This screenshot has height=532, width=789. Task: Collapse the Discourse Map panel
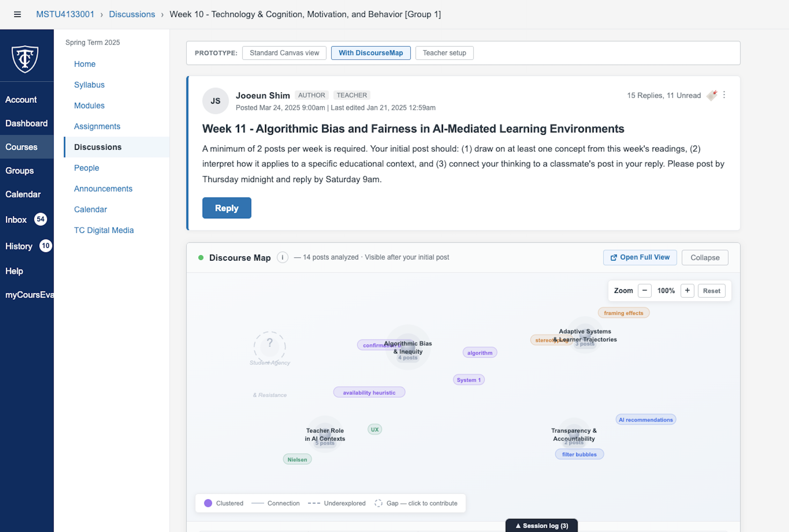coord(705,257)
